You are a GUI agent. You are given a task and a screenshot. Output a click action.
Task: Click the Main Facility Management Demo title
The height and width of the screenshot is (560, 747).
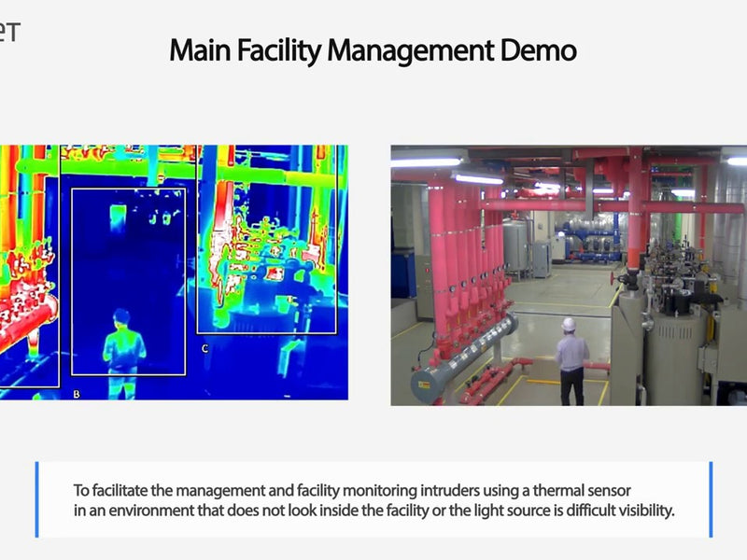[373, 50]
